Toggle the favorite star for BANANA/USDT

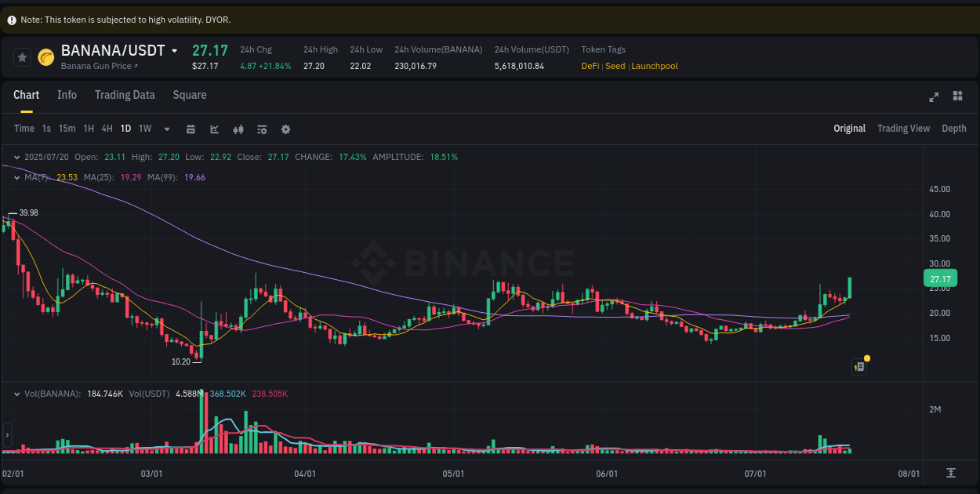pos(22,56)
